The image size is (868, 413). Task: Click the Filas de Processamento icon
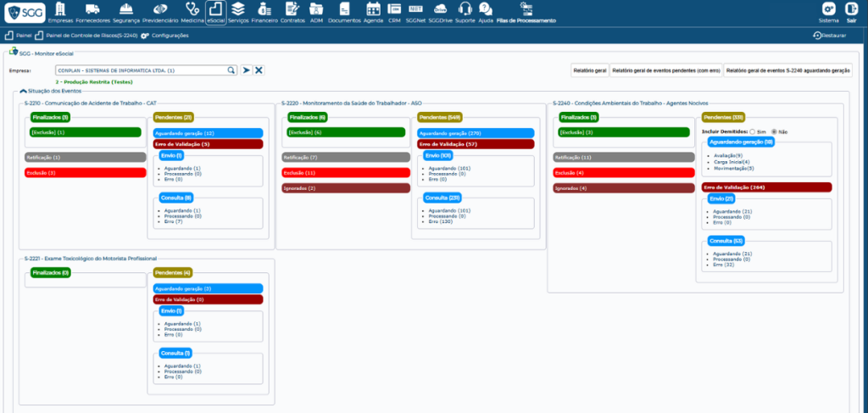point(525,9)
